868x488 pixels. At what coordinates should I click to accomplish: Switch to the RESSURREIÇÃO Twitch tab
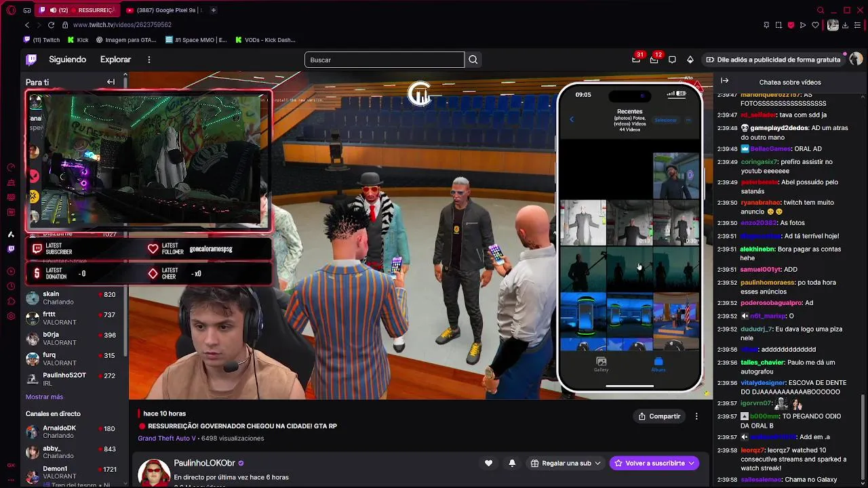click(77, 10)
